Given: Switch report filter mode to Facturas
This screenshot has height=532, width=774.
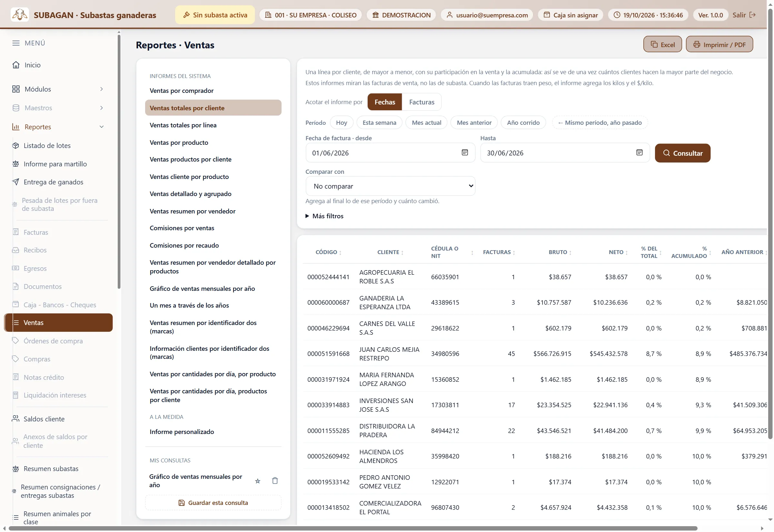Looking at the screenshot, I should coord(422,102).
